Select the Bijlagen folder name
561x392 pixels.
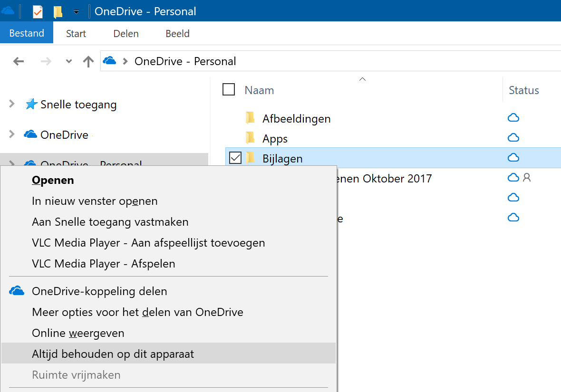pos(283,158)
